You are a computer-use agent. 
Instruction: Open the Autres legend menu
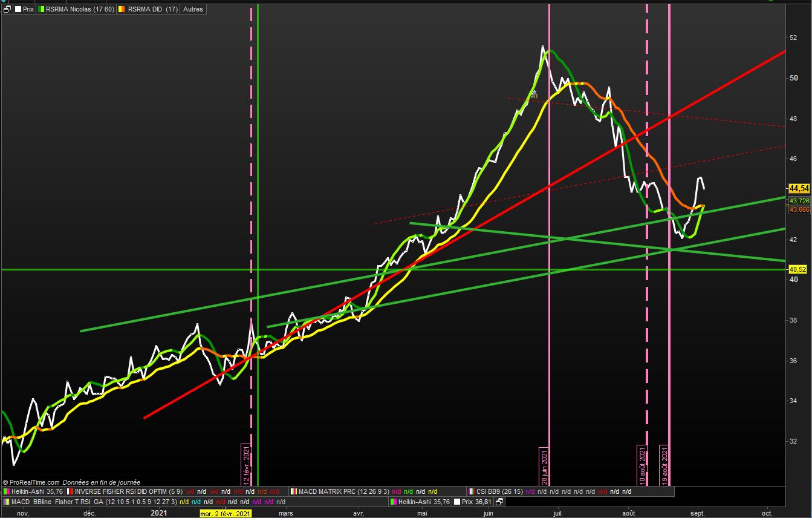[193, 10]
